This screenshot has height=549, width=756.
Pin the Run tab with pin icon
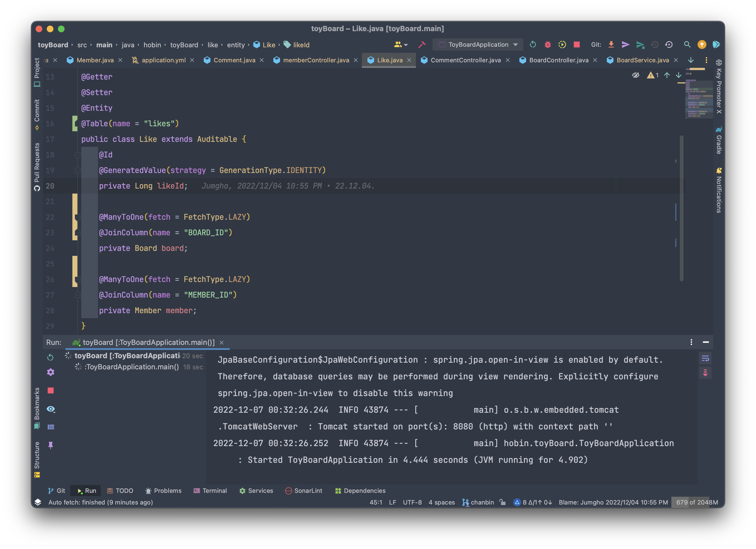(51, 445)
